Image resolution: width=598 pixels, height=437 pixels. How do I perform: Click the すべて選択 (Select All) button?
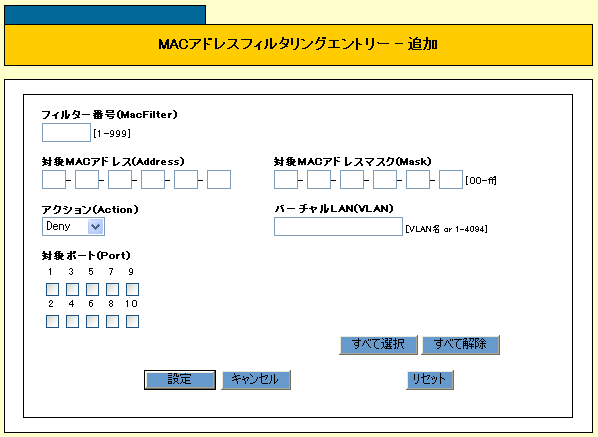378,345
